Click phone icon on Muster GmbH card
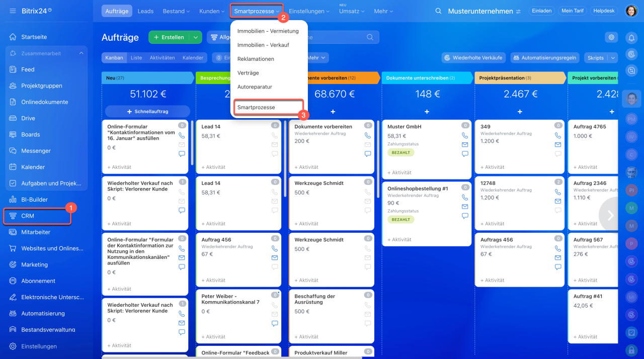This screenshot has width=644, height=359. coord(465,135)
